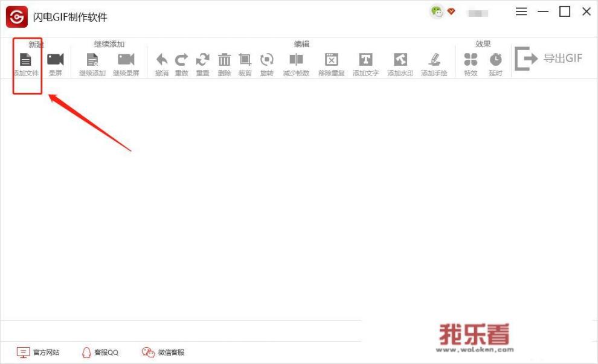Click the blurred username in title bar

pyautogui.click(x=478, y=13)
